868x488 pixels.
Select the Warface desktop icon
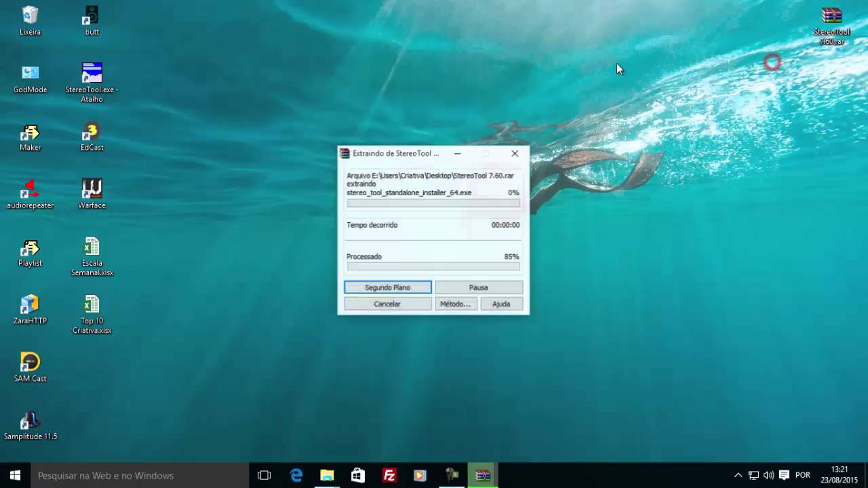point(92,194)
